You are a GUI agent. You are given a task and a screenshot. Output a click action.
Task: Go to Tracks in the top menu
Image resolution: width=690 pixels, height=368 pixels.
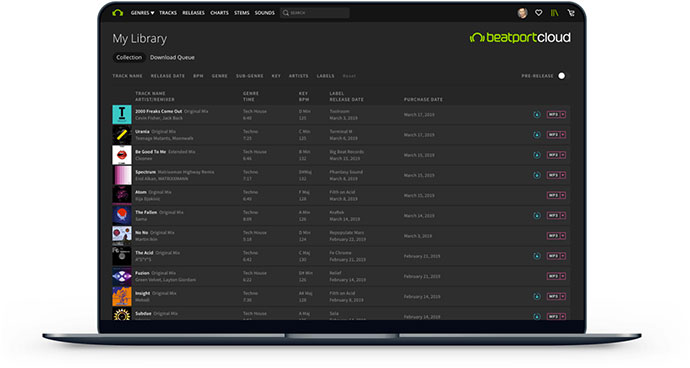(168, 13)
